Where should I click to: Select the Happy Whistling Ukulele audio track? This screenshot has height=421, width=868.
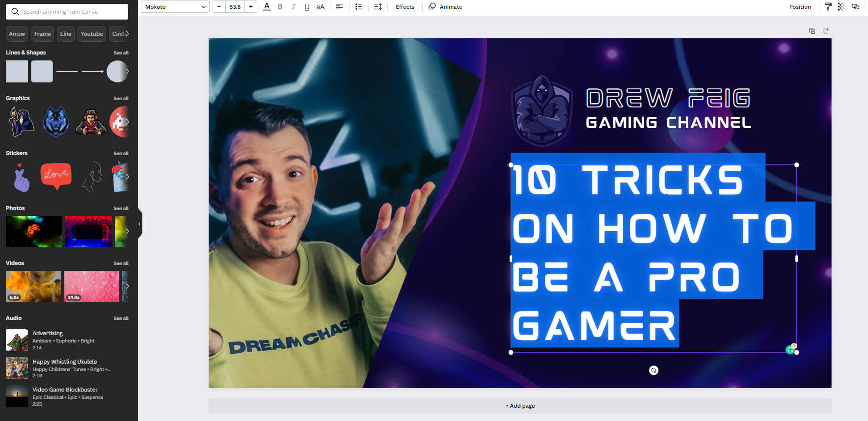click(67, 368)
